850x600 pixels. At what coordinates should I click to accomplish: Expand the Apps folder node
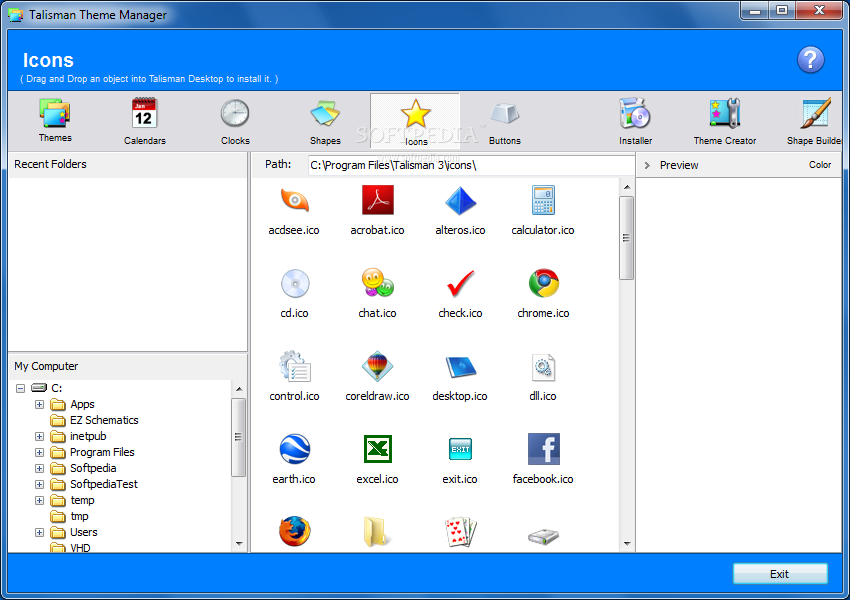pyautogui.click(x=39, y=404)
